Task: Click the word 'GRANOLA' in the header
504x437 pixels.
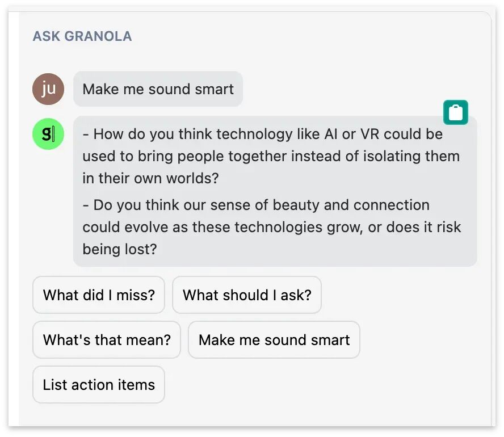Action: [98, 36]
